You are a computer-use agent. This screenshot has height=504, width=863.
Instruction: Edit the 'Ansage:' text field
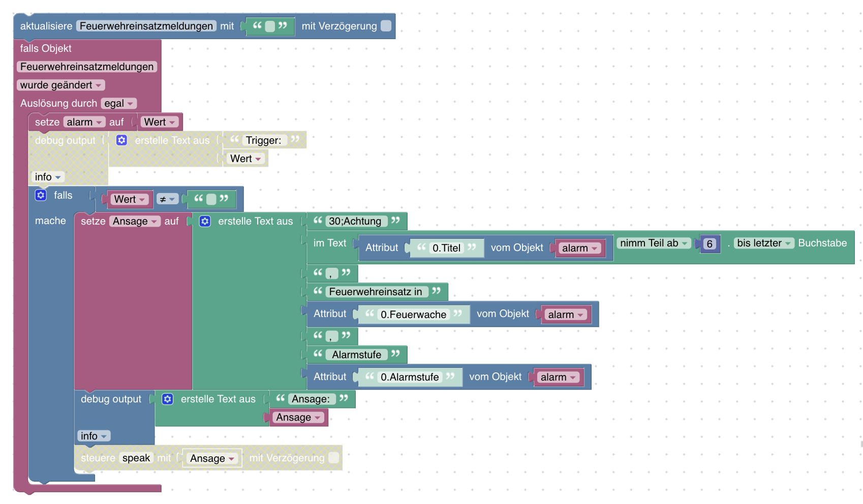pyautogui.click(x=311, y=399)
